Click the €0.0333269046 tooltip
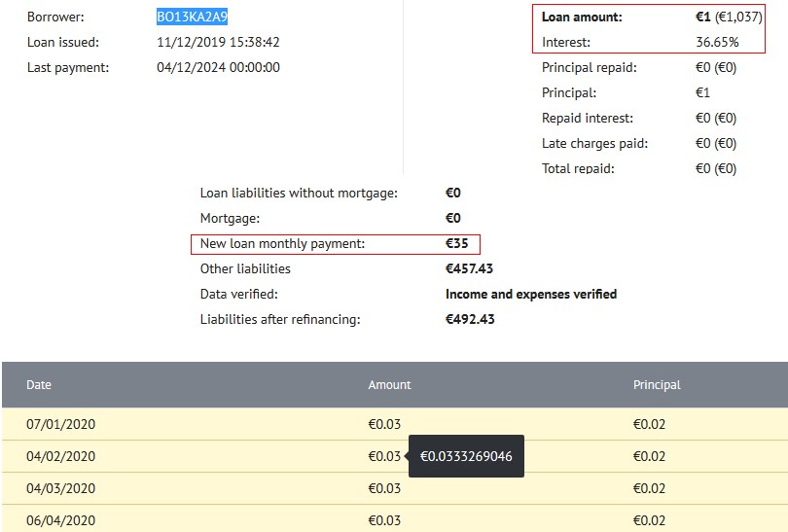 [466, 456]
